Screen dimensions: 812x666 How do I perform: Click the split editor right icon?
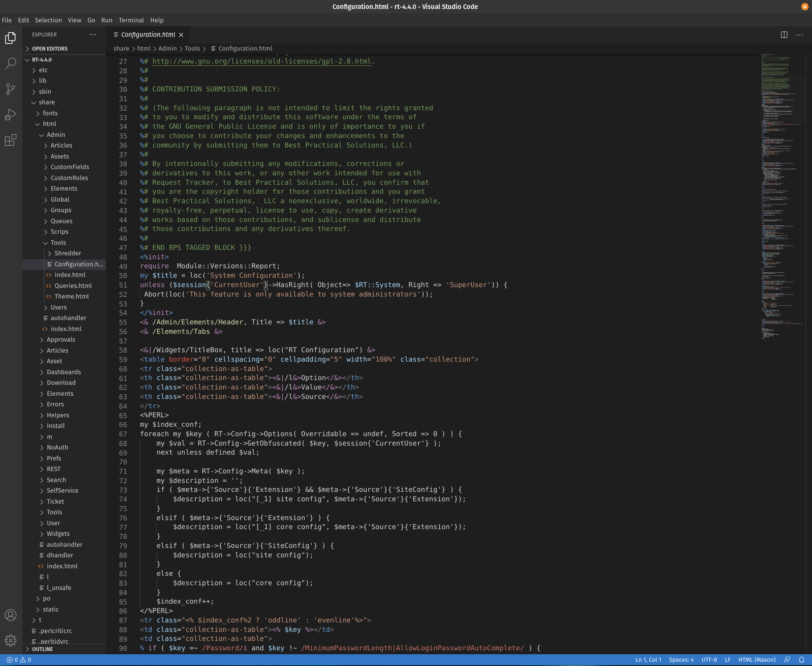point(784,35)
